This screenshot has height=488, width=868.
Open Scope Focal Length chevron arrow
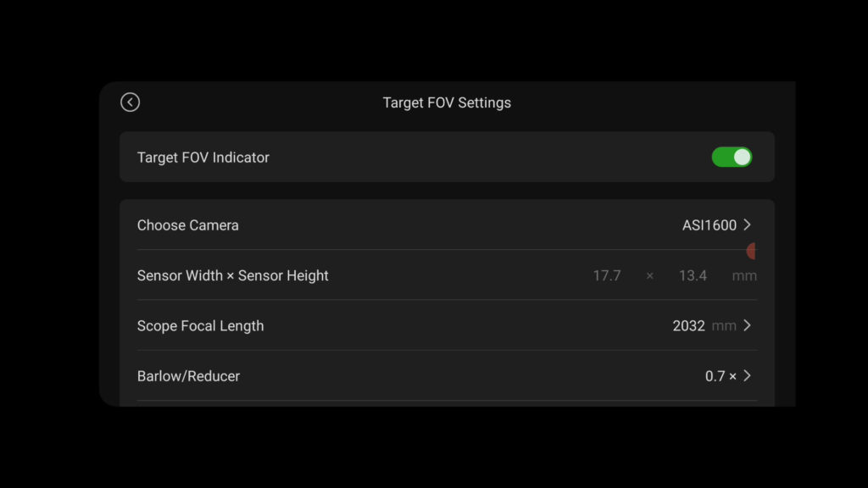point(748,325)
